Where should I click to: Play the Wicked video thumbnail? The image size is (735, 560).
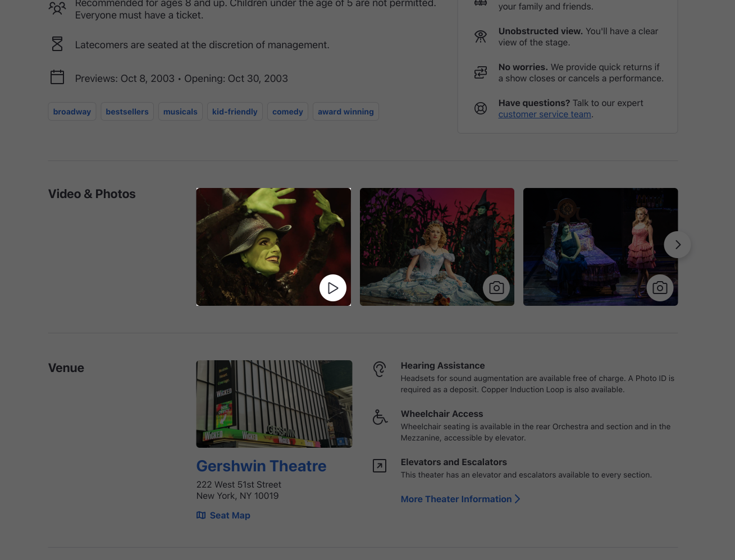[x=332, y=288]
